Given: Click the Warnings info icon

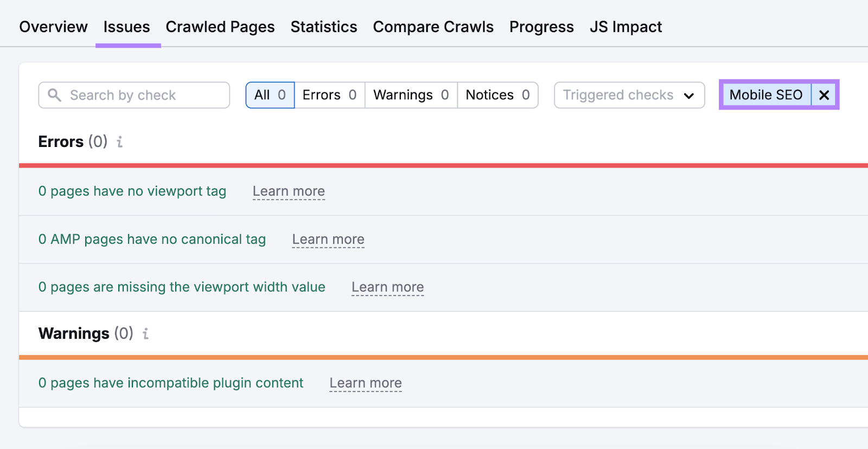Looking at the screenshot, I should point(145,333).
